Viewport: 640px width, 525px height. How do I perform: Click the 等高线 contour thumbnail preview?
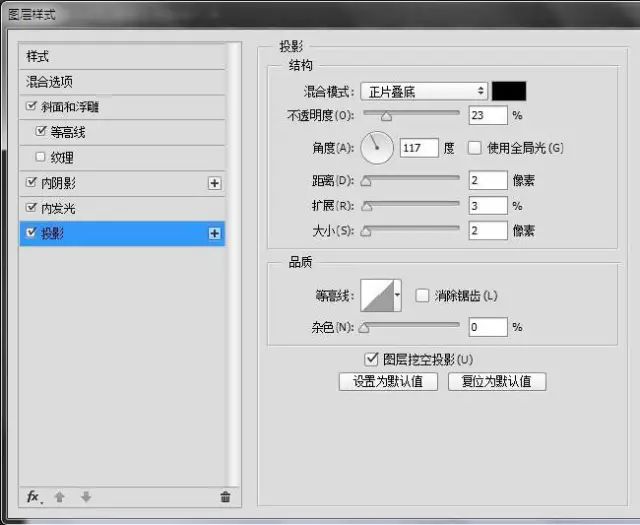pyautogui.click(x=378, y=296)
